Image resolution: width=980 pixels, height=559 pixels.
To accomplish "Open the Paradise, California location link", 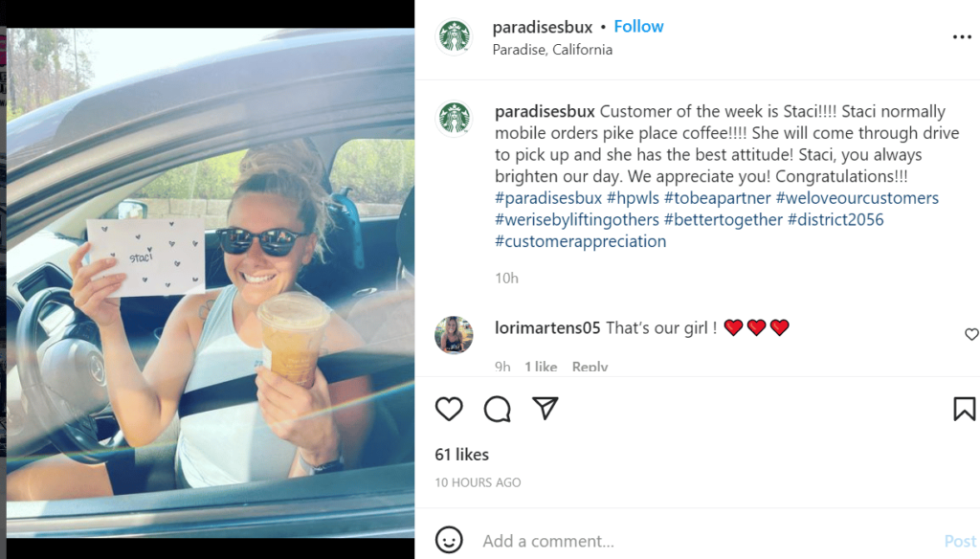I will pos(552,50).
